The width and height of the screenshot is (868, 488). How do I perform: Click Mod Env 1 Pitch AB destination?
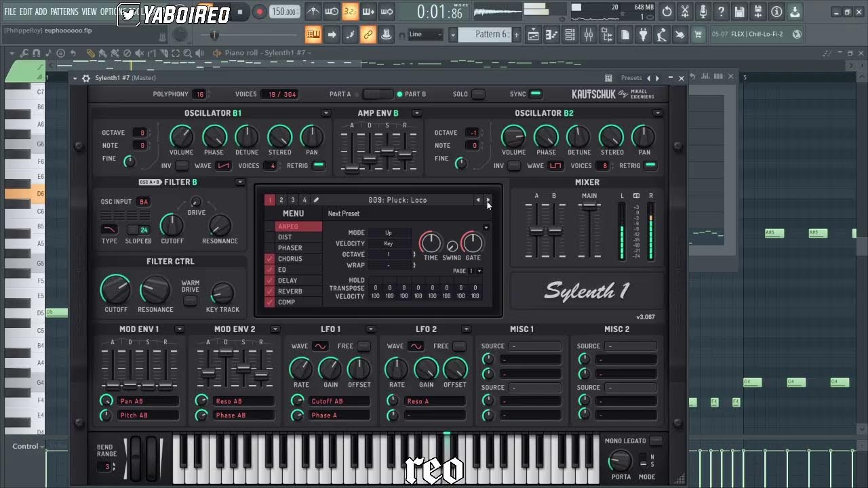coord(148,415)
